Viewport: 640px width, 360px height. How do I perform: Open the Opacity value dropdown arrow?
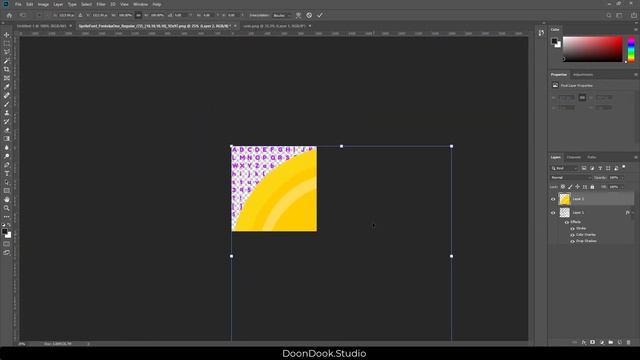[x=622, y=178]
